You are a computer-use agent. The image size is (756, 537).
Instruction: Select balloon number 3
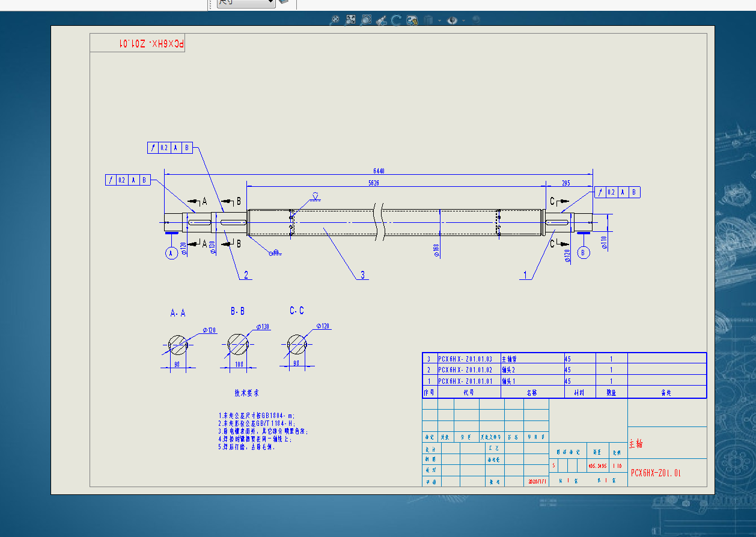(x=362, y=275)
